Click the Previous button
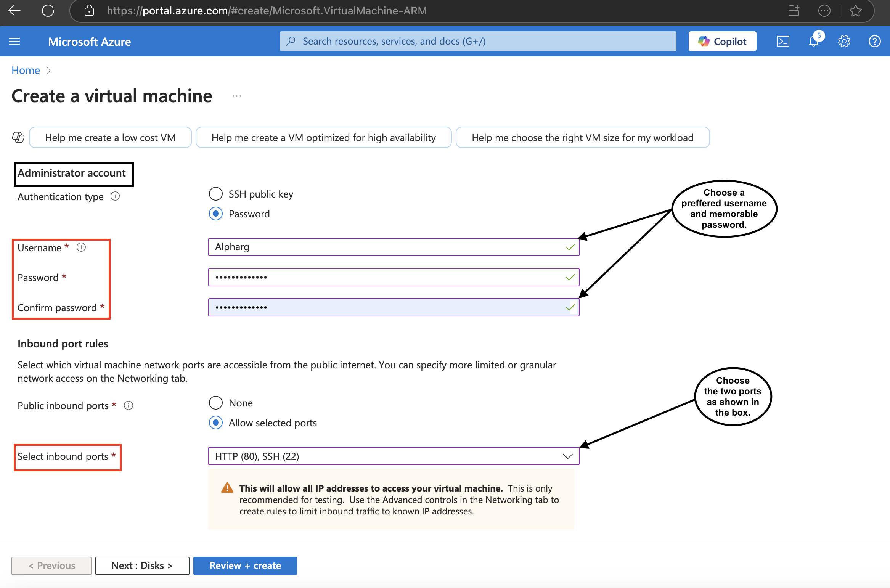 click(x=51, y=566)
